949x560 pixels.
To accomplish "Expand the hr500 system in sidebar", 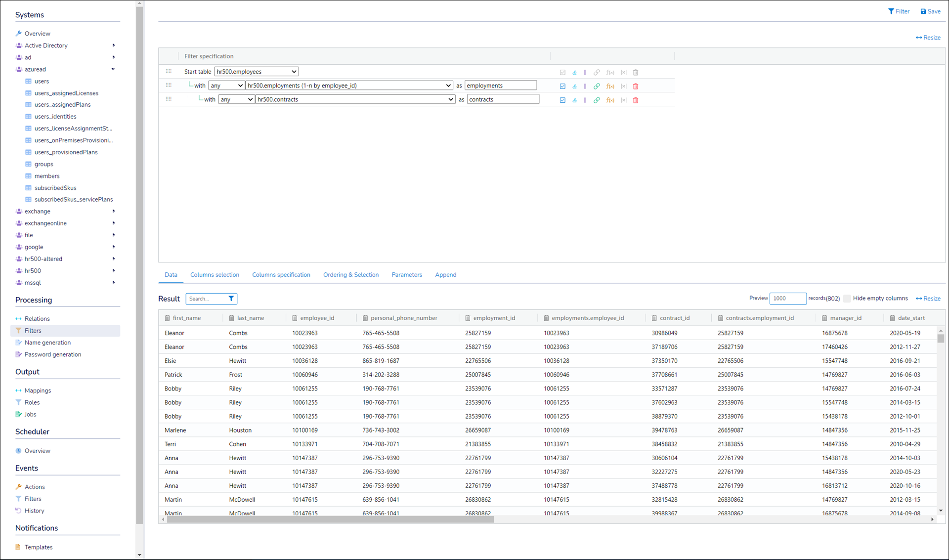I will click(113, 271).
